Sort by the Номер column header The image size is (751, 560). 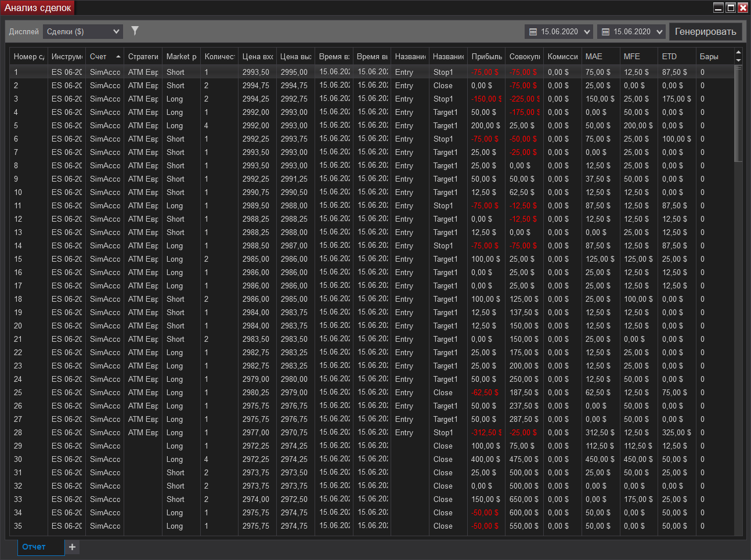[28, 56]
